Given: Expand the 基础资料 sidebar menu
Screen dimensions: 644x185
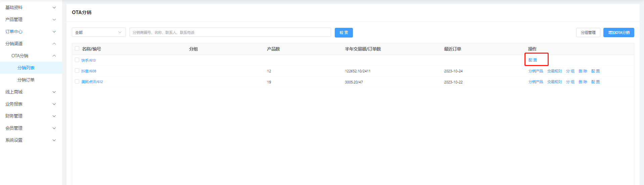Looking at the screenshot, I should (30, 7).
